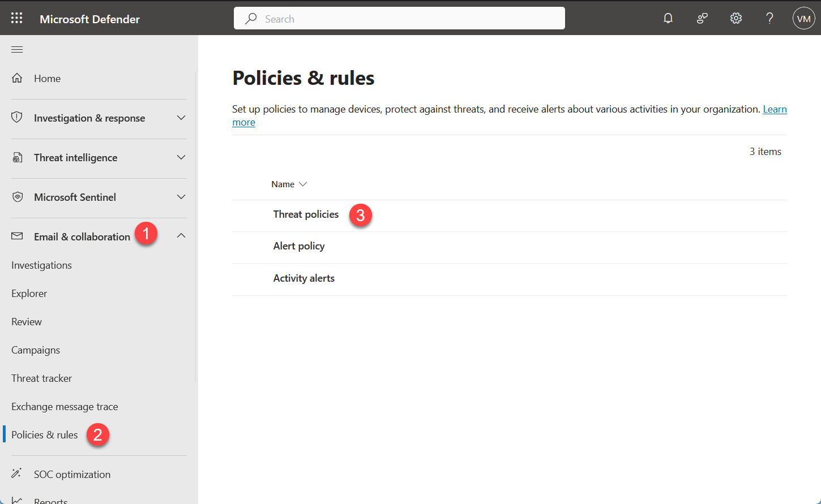
Task: Collapse the sidebar using the hamburger icon
Action: click(16, 49)
